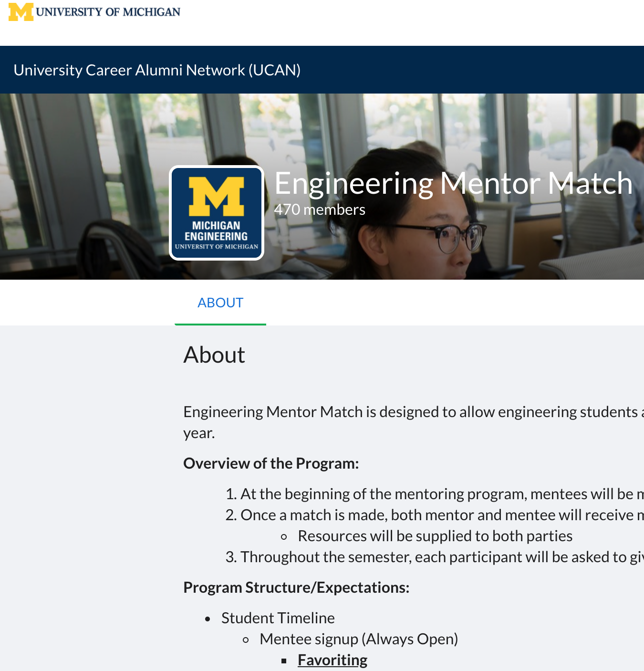Click the Student Timeline bullet text
This screenshot has height=671, width=644.
tap(278, 618)
